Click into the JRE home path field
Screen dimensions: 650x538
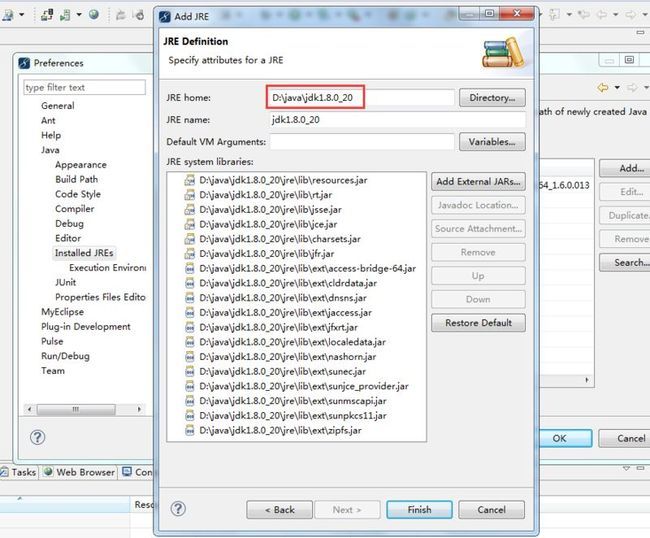click(x=362, y=98)
